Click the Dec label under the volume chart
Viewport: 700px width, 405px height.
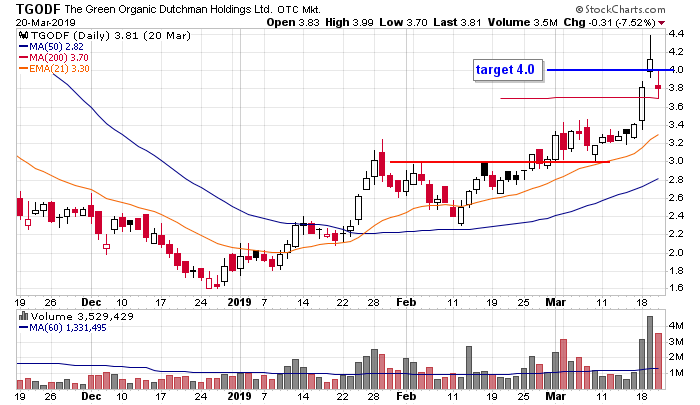click(91, 396)
